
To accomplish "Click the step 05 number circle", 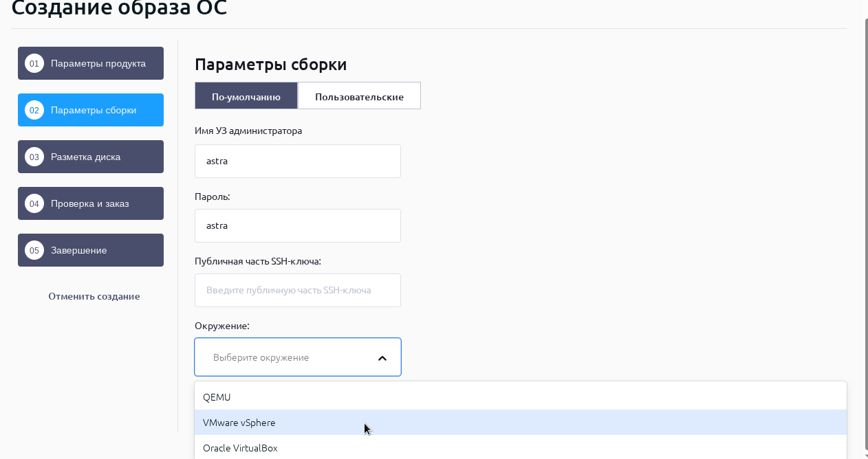I will 34,250.
